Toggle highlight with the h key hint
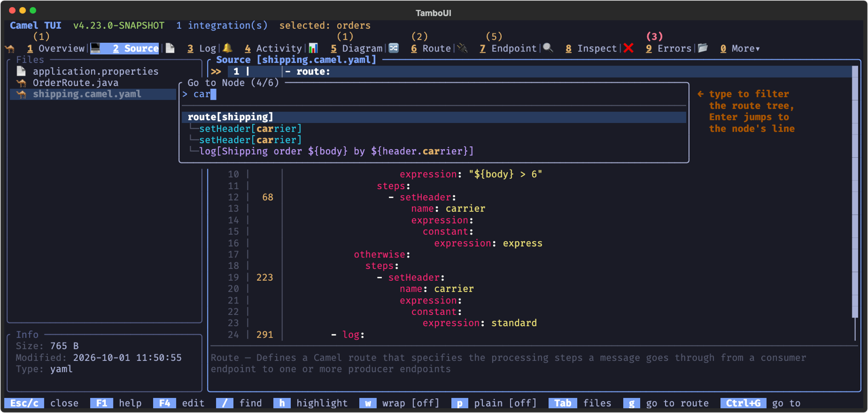The height and width of the screenshot is (413, 868). pyautogui.click(x=310, y=403)
